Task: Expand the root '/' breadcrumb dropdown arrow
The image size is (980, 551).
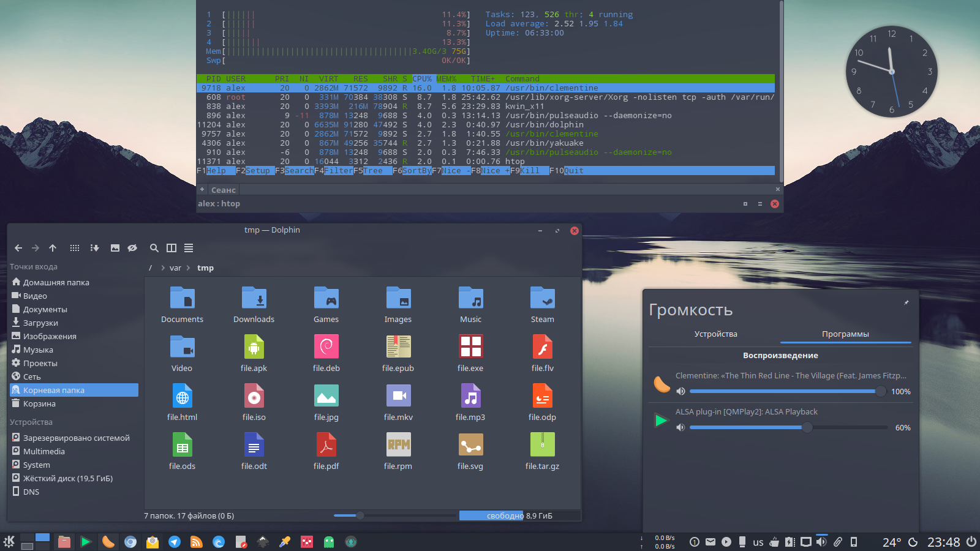Action: 163,268
